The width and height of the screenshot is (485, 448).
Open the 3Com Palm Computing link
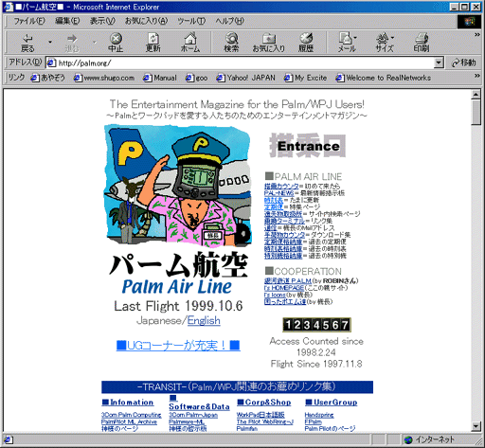[131, 415]
